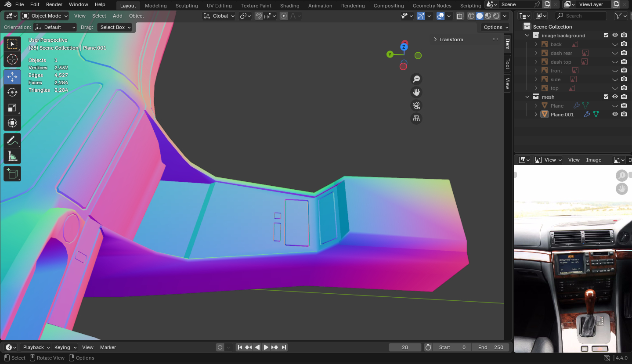
Task: Activate the Scale tool
Action: (12, 108)
